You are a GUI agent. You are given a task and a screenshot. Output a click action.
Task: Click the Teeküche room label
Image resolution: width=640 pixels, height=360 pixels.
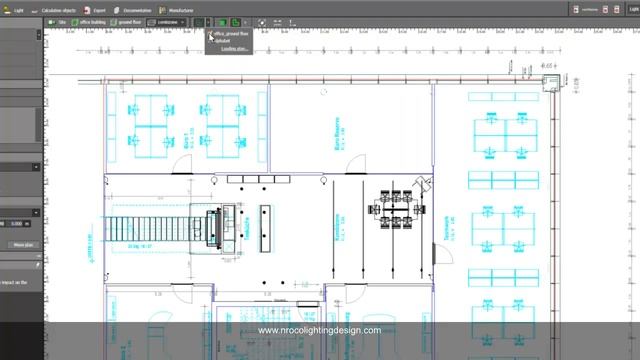click(247, 229)
